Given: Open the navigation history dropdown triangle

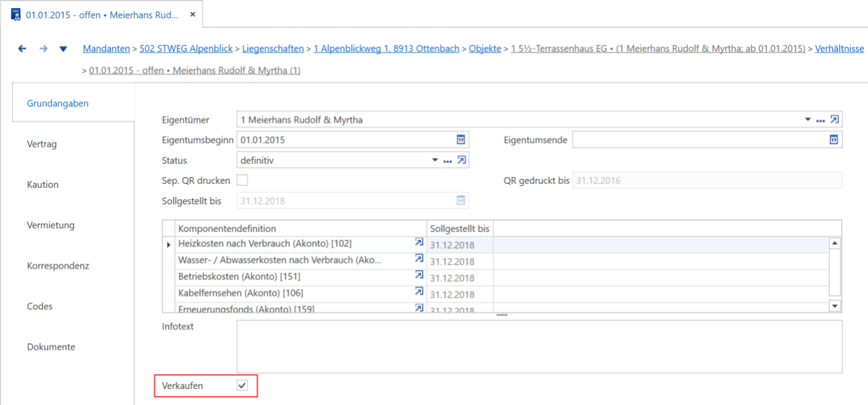Looking at the screenshot, I should pyautogui.click(x=63, y=49).
